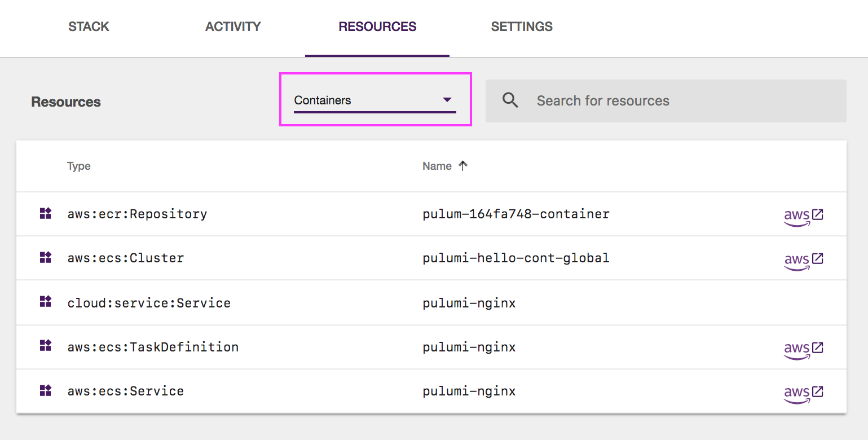Click the Type column header
The image size is (868, 440).
(x=79, y=166)
